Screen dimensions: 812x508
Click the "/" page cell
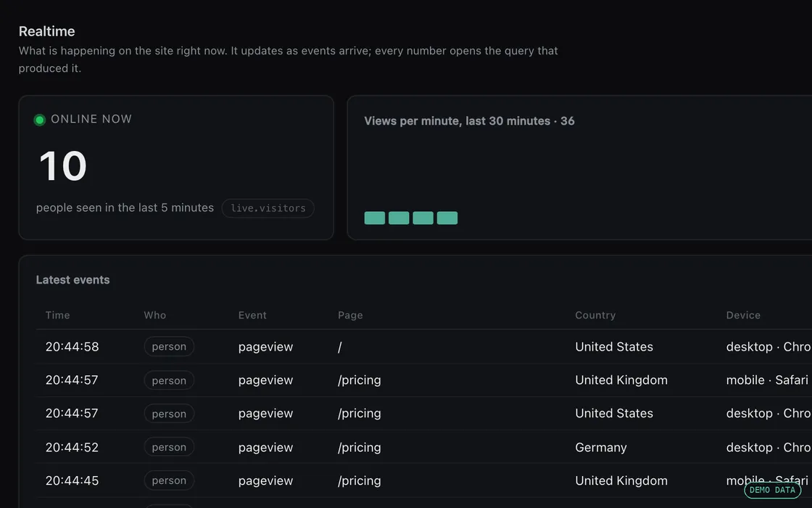pos(340,347)
